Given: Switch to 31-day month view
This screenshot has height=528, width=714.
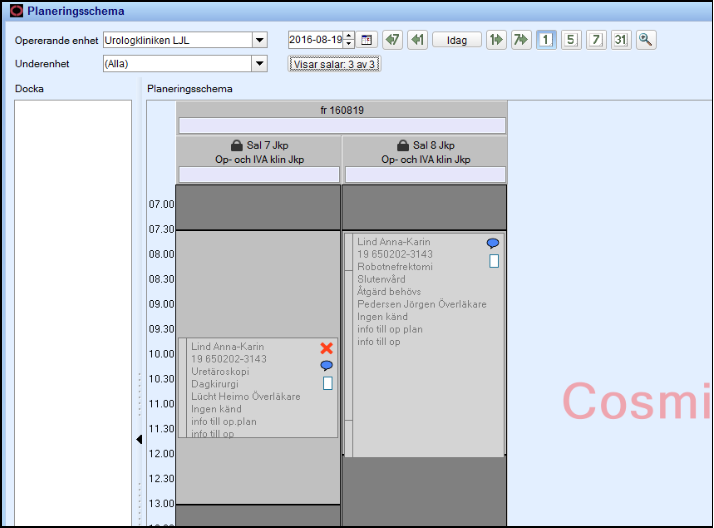Looking at the screenshot, I should [620, 40].
